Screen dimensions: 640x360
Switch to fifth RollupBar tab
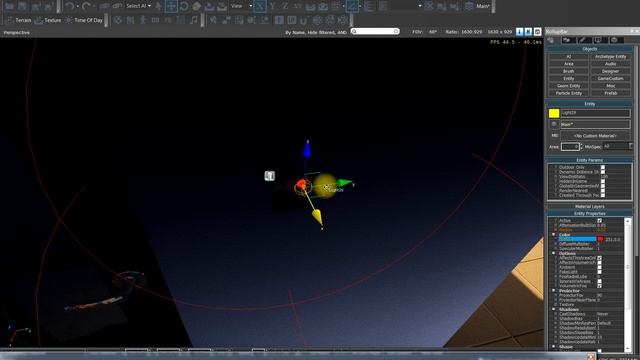[x=616, y=40]
